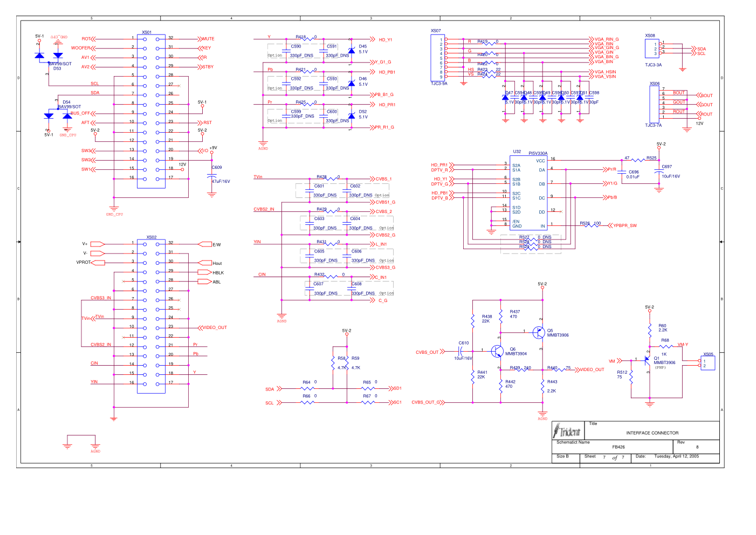Viewport: 756px width, 535px height.
Task: Click the MUTE net label
Action: (x=208, y=39)
